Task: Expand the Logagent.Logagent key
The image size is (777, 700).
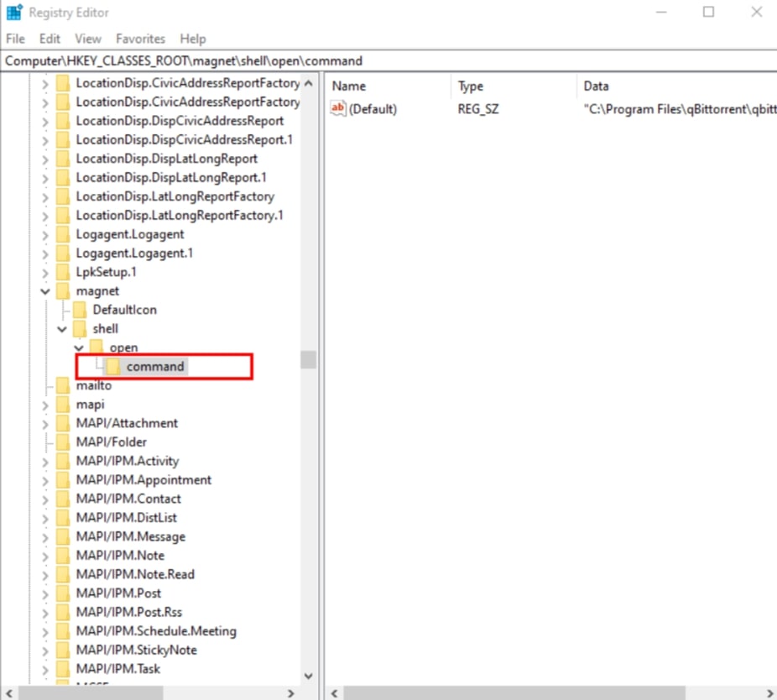Action: (x=45, y=235)
